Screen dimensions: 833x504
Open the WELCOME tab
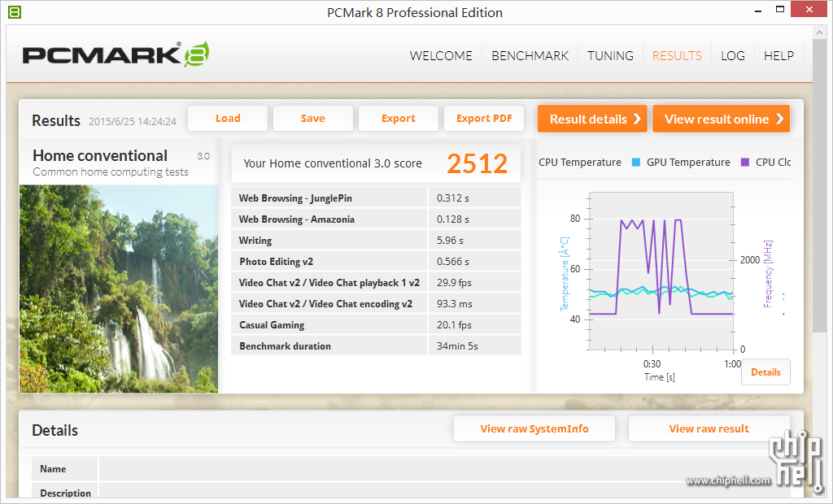pos(441,56)
